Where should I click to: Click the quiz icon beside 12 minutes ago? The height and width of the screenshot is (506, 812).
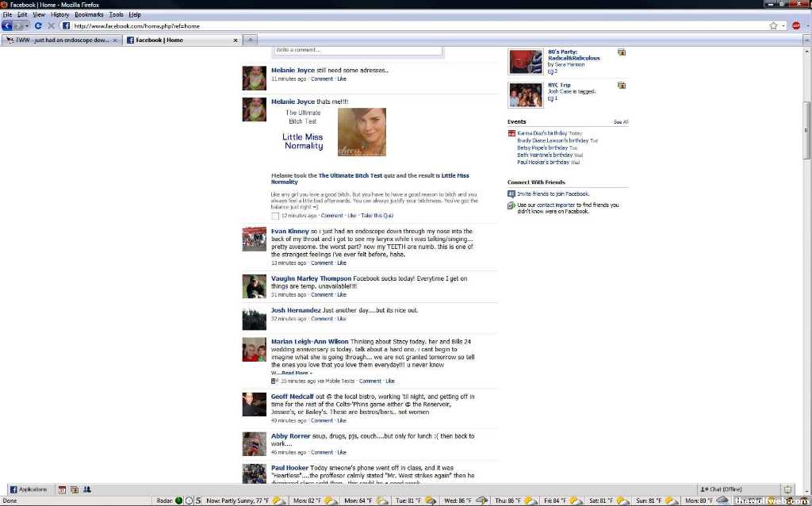(x=275, y=216)
